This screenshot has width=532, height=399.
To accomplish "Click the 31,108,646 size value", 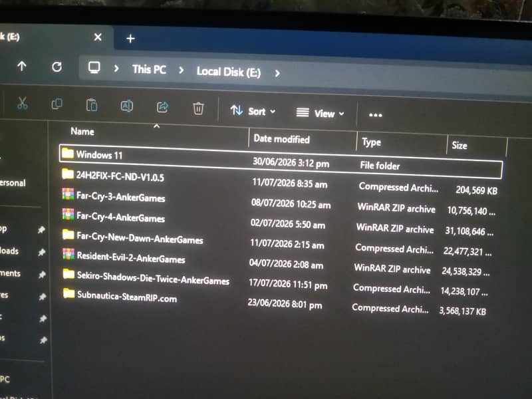I will pyautogui.click(x=469, y=231).
